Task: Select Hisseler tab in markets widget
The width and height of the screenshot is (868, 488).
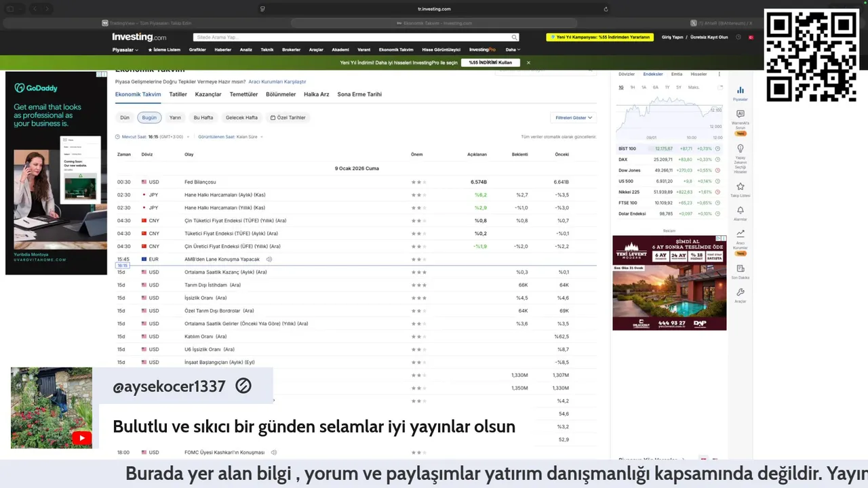Action: click(698, 74)
